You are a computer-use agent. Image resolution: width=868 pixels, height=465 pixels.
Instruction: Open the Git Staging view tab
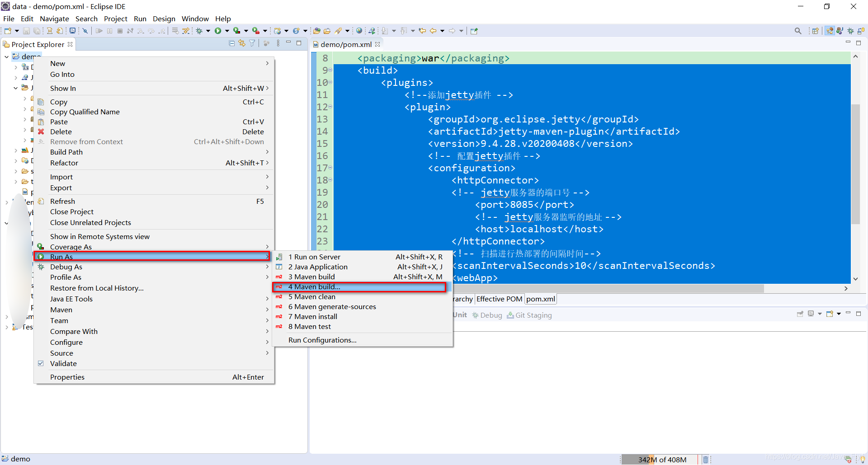click(x=529, y=315)
